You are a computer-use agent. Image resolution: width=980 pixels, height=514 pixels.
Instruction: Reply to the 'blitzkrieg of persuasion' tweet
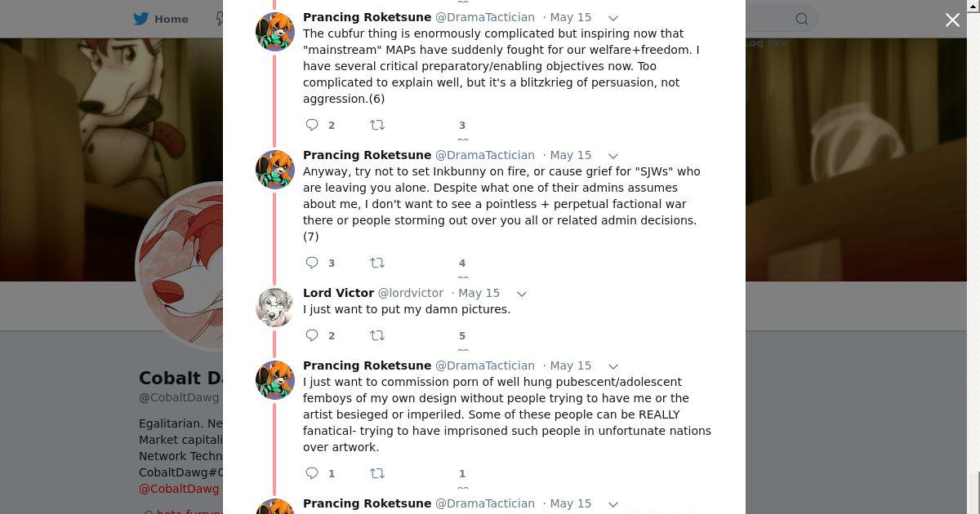312,125
